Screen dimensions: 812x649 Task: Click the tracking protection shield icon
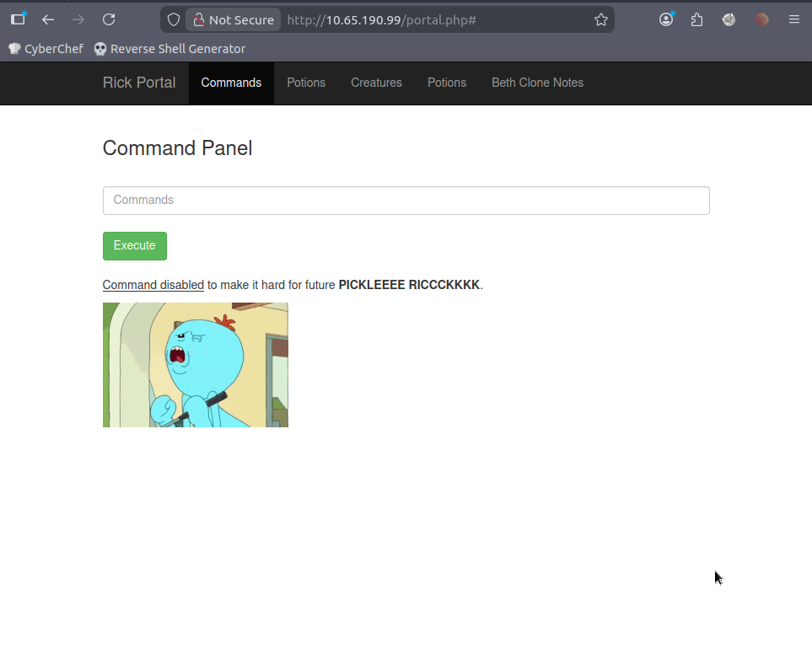(x=174, y=19)
